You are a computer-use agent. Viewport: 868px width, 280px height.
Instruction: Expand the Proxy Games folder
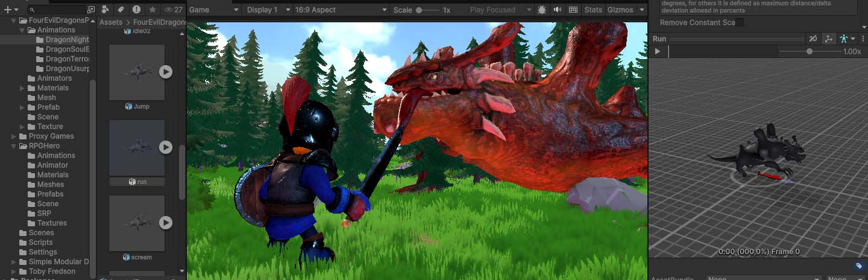pos(14,136)
